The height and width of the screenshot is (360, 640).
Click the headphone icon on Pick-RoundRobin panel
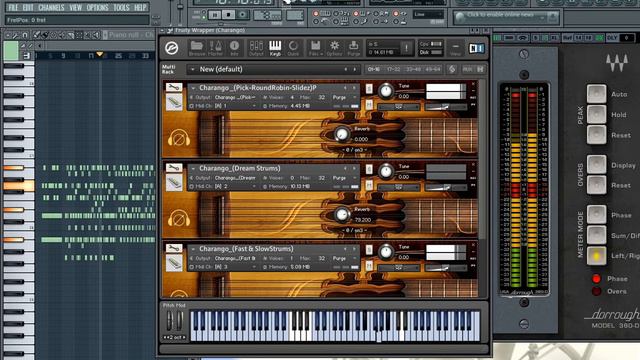(x=179, y=138)
